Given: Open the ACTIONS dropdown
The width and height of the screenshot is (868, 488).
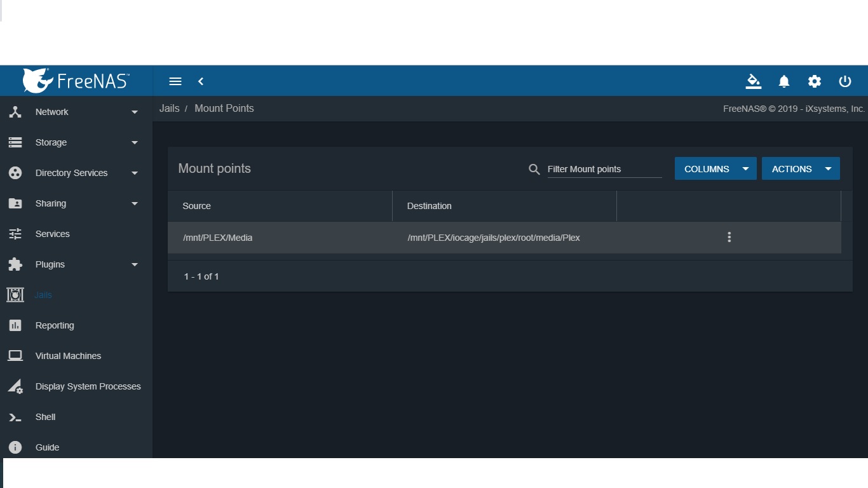Looking at the screenshot, I should 801,169.
